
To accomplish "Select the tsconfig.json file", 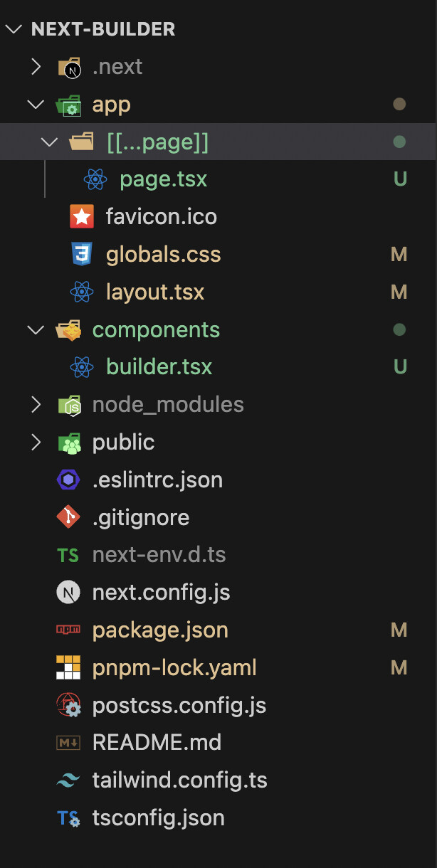I will (158, 818).
